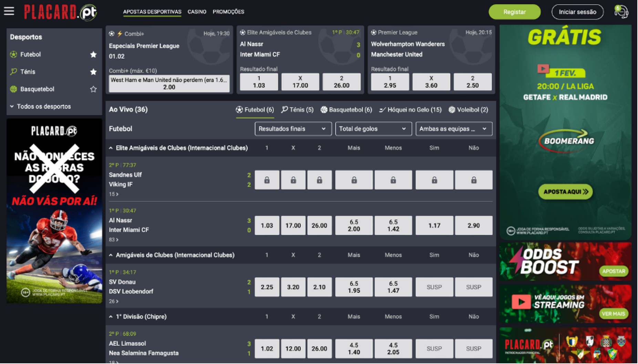Open 83 more markets for Al Nassr
Screen dimensions: 638x364
tap(114, 240)
